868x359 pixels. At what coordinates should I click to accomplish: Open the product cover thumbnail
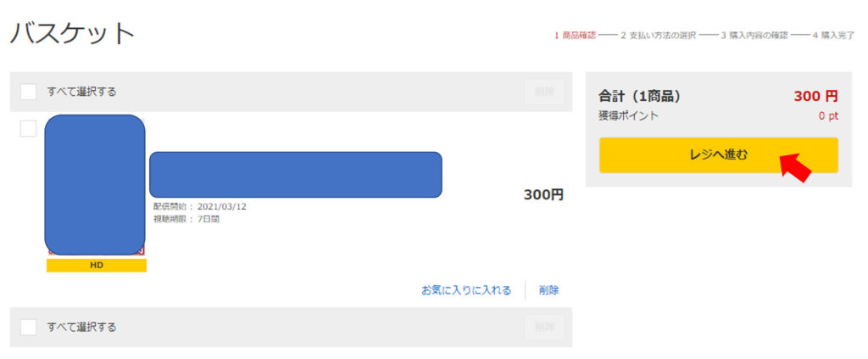[x=95, y=184]
